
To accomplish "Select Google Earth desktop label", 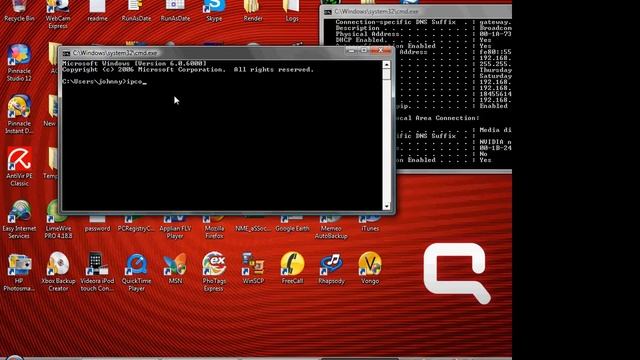I will point(292,229).
